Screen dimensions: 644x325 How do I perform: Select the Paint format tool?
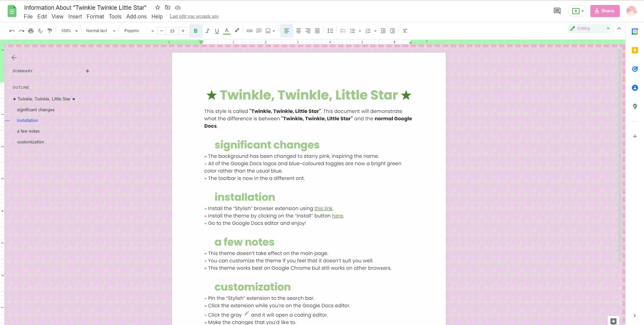(50, 31)
